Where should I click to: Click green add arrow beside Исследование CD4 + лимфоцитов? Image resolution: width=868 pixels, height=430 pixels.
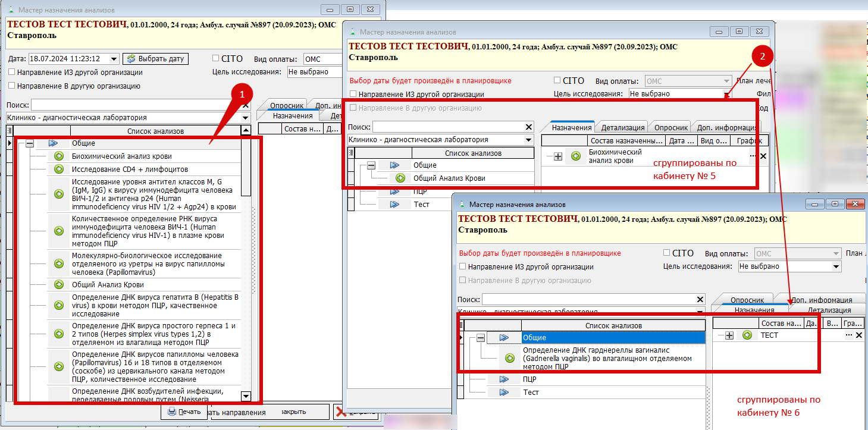click(59, 170)
